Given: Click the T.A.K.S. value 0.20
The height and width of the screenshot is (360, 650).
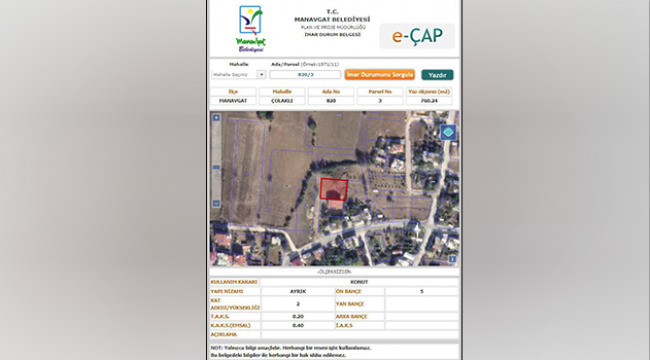Looking at the screenshot, I should [x=298, y=316].
